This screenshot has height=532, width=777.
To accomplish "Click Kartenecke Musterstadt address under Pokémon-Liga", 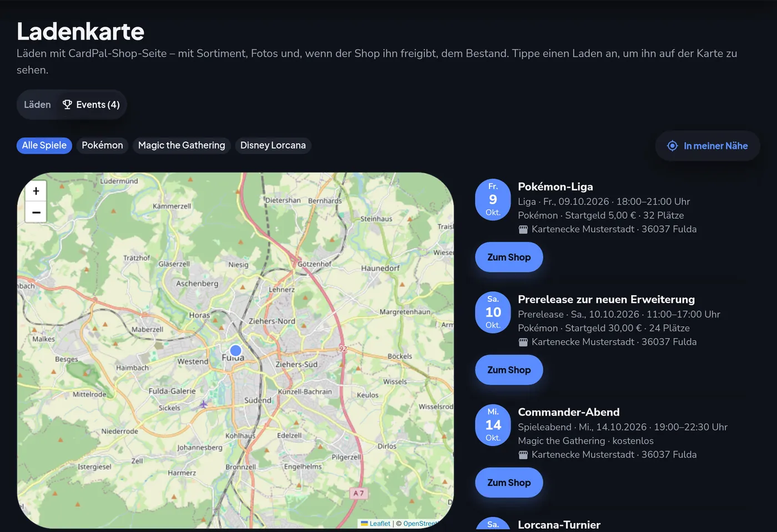I will tap(614, 229).
